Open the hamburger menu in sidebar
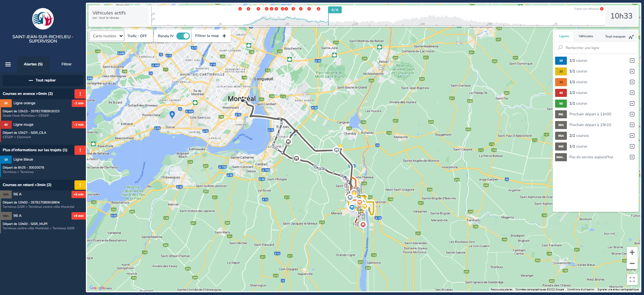644x295 pixels. click(x=8, y=64)
